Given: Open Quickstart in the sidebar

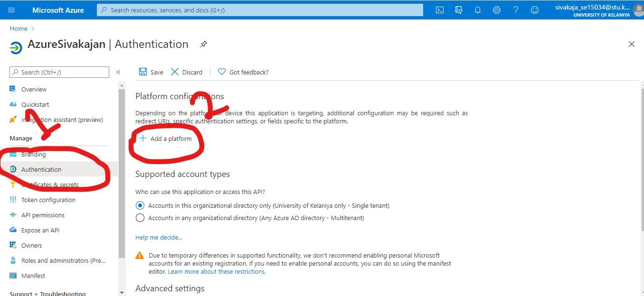Looking at the screenshot, I should pos(35,104).
